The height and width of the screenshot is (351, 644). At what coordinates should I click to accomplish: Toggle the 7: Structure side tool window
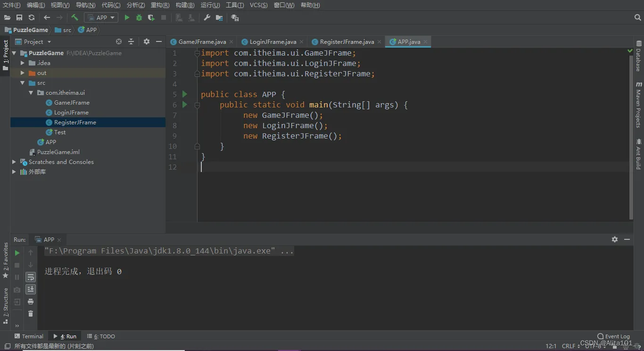click(x=5, y=306)
